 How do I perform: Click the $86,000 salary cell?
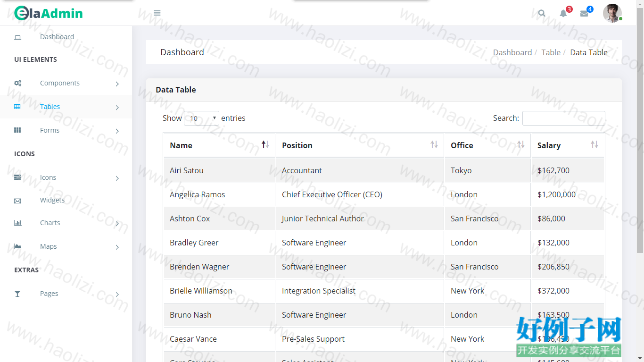coord(568,219)
